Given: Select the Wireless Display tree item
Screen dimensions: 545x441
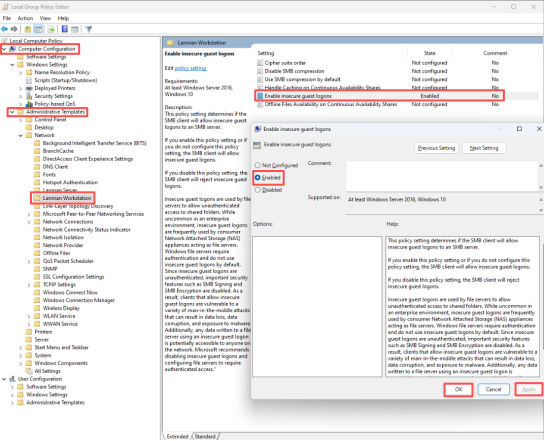Looking at the screenshot, I should point(61,308).
